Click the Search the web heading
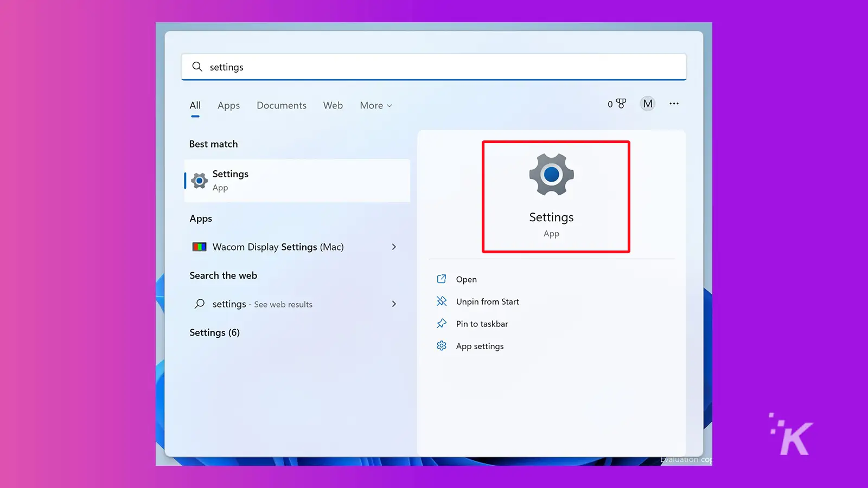This screenshot has height=488, width=868. tap(223, 275)
